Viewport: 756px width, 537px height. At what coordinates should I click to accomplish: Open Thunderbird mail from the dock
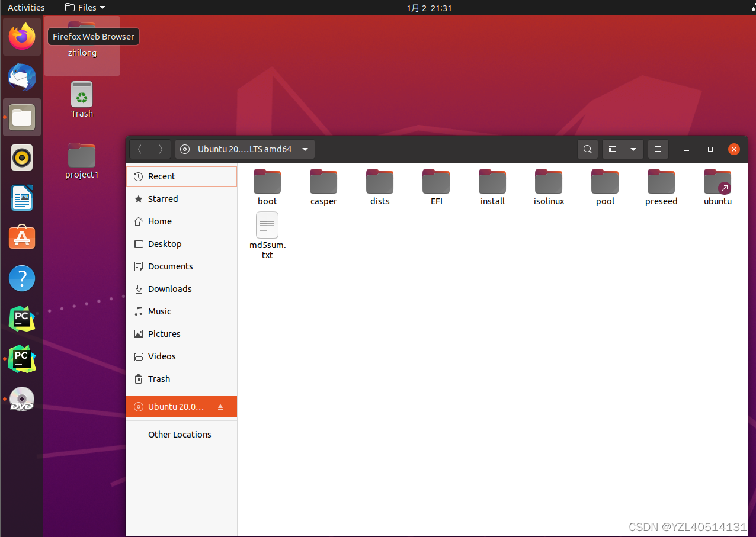coord(21,77)
